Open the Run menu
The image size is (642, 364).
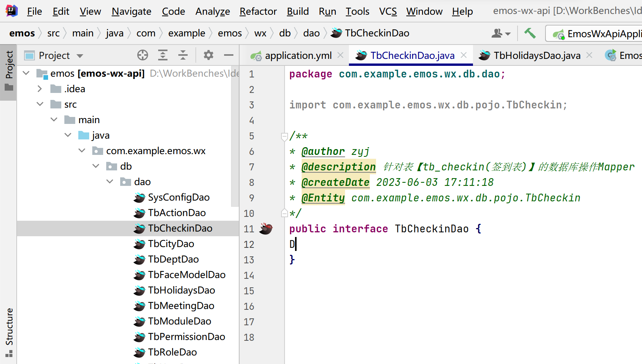[x=328, y=11]
